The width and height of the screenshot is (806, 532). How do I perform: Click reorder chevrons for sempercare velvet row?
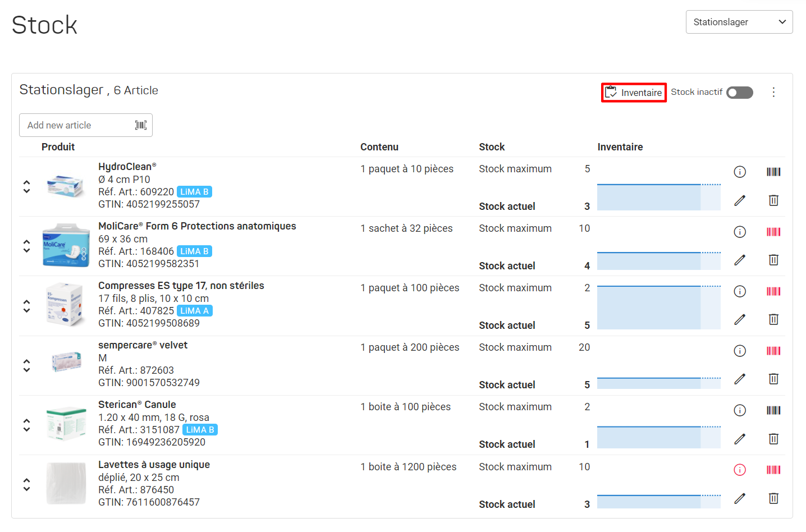26,365
